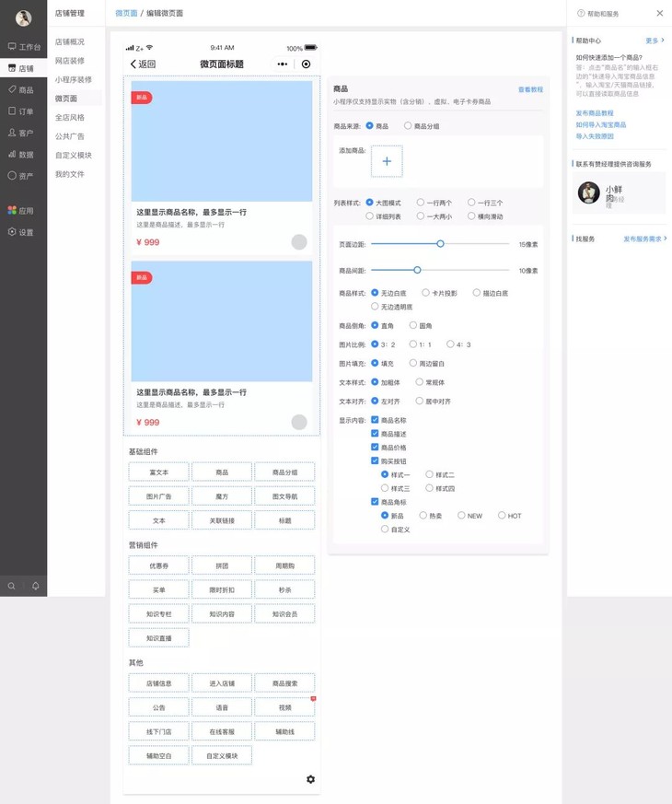
Task: Open the 设置 gear icon in sidebar
Action: click(x=12, y=232)
